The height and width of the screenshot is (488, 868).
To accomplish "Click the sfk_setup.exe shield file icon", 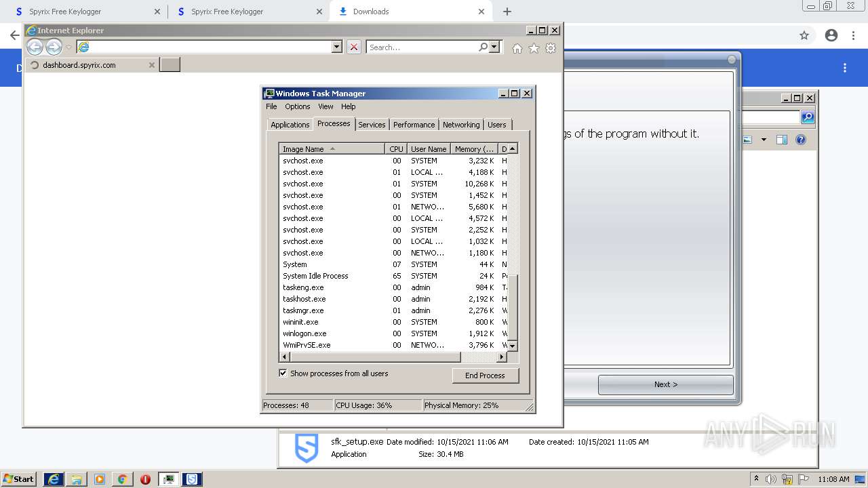I will [x=307, y=448].
